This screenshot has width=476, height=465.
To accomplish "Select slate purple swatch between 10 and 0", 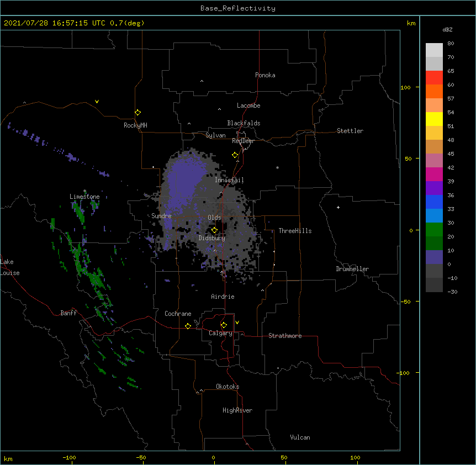I will tap(434, 257).
